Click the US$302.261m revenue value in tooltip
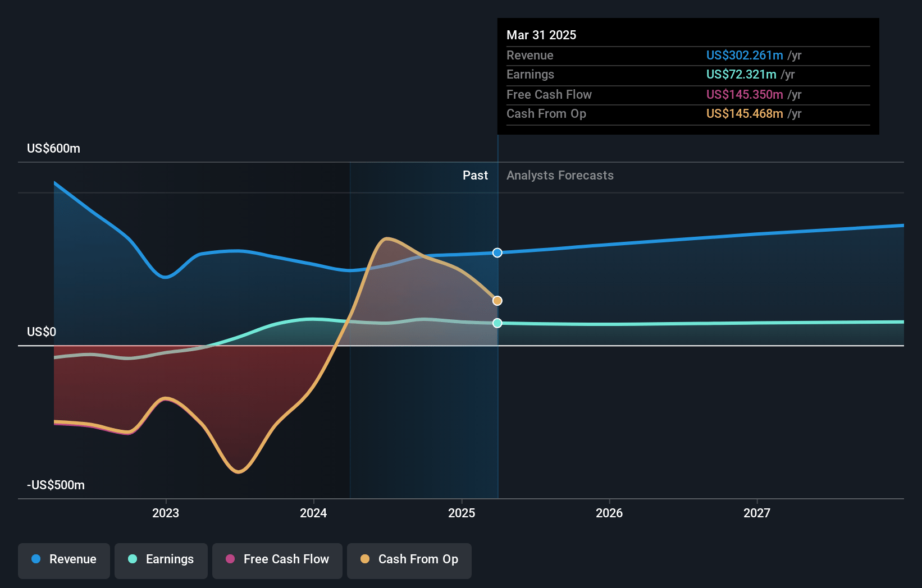 coord(745,55)
